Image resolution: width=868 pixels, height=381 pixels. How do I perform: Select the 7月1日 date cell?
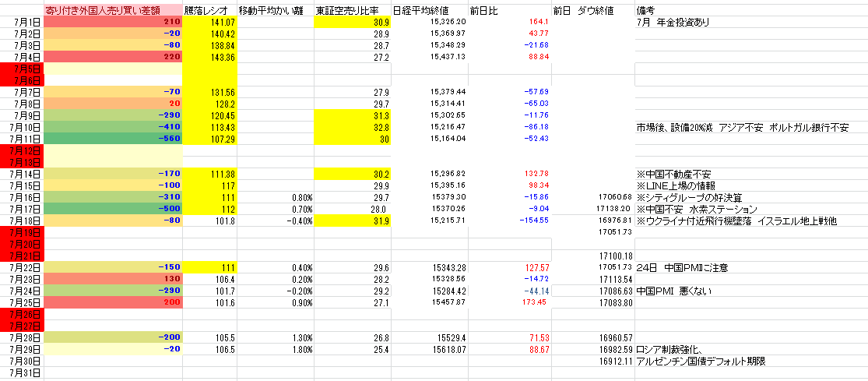click(22, 23)
